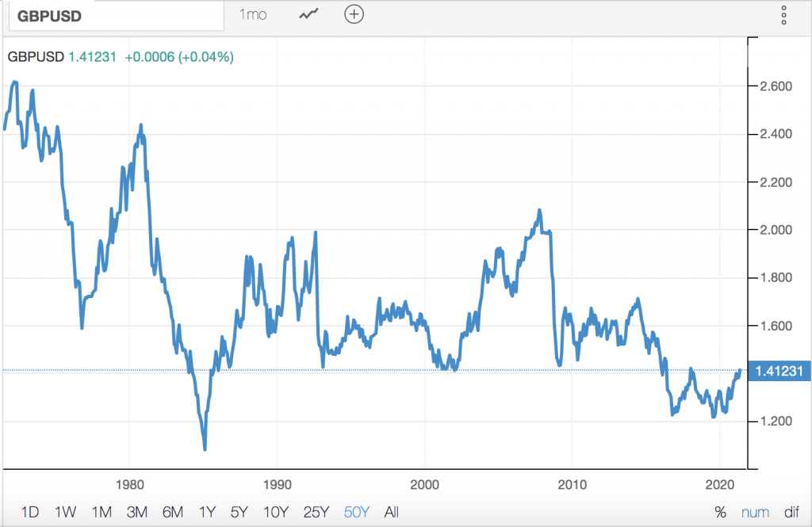
Task: Set the range to 5Y
Action: (x=240, y=512)
